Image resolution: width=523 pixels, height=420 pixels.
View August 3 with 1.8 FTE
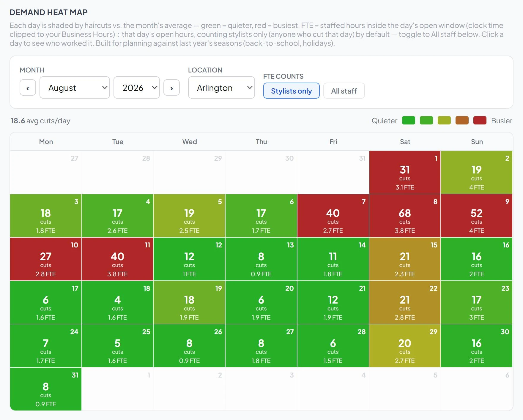[46, 216]
